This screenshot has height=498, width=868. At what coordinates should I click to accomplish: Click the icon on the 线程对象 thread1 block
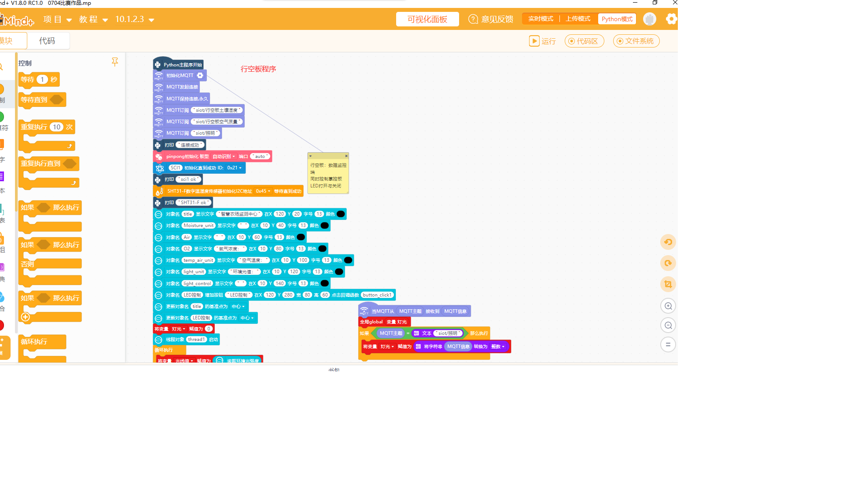pyautogui.click(x=158, y=340)
